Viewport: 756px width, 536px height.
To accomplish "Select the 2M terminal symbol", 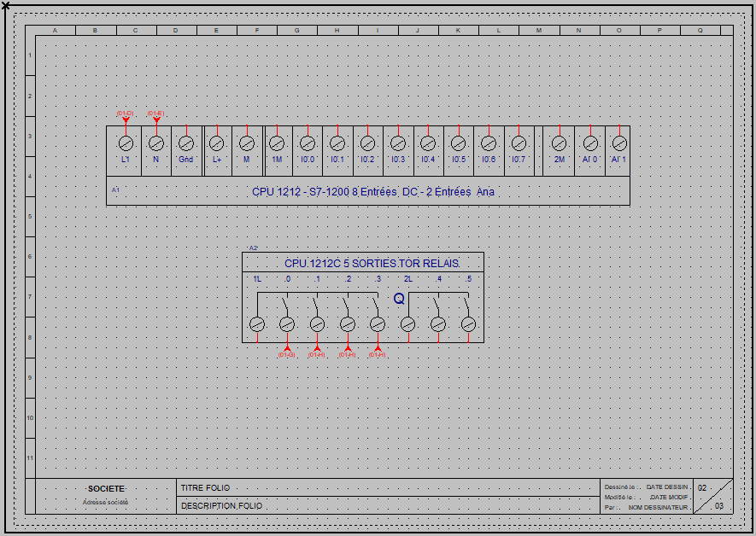I will click(x=559, y=143).
